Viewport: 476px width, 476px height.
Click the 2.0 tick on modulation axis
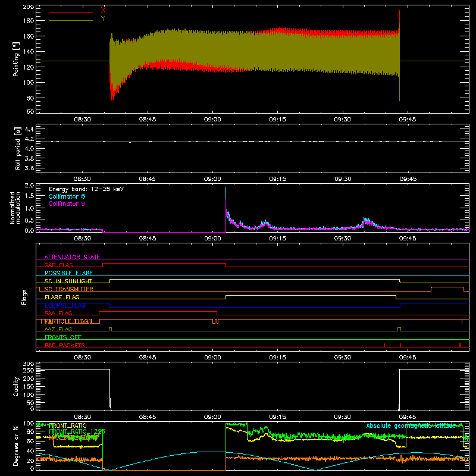[x=29, y=186]
